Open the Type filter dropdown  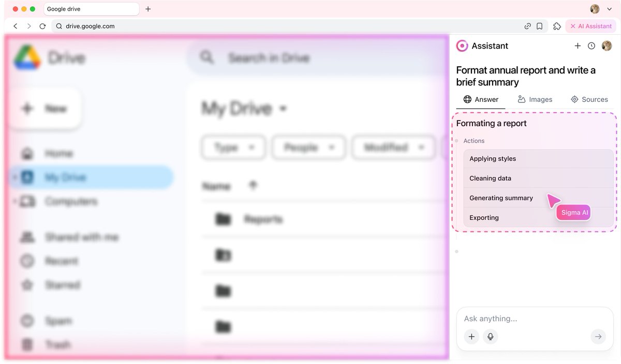coord(233,148)
